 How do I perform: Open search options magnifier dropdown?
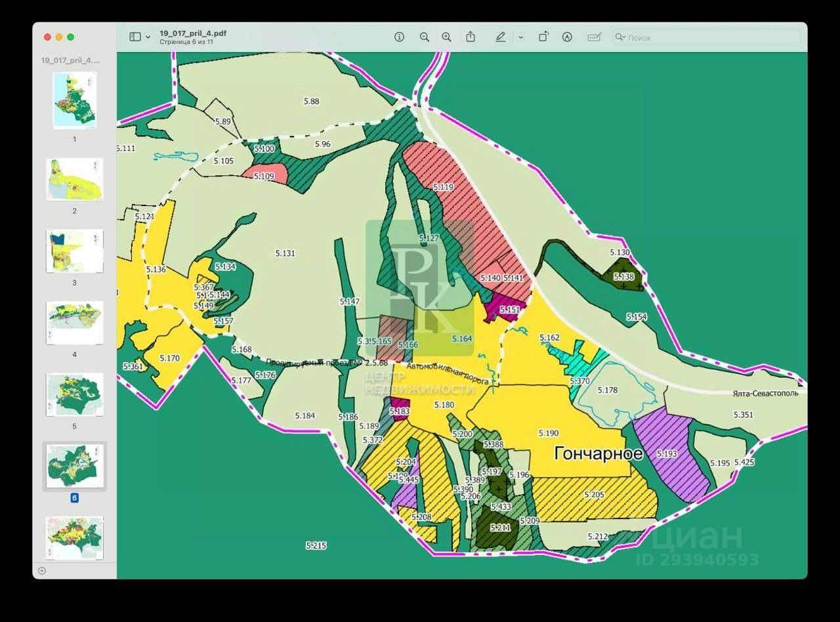pyautogui.click(x=619, y=37)
